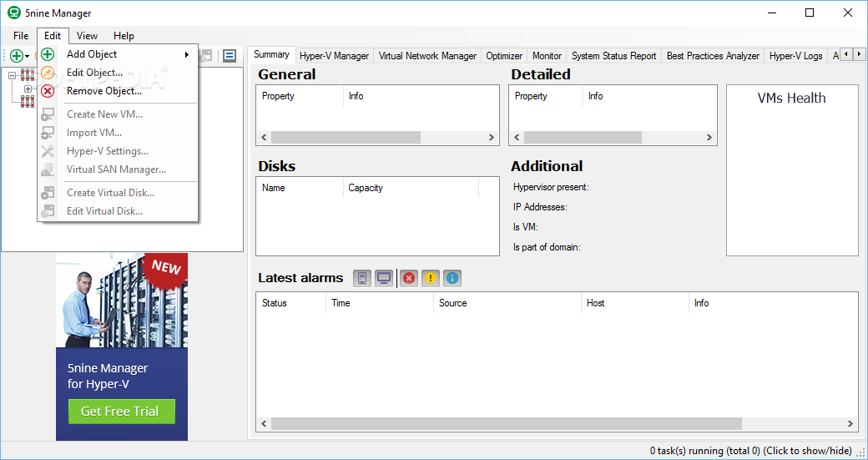This screenshot has width=868, height=460.
Task: Sort disks by Name column header
Action: pos(300,188)
